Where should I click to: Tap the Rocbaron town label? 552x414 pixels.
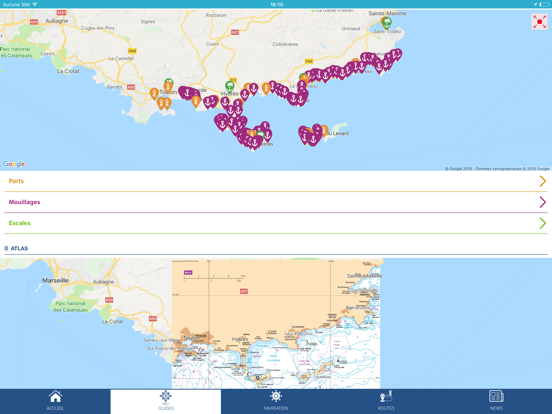[216, 15]
